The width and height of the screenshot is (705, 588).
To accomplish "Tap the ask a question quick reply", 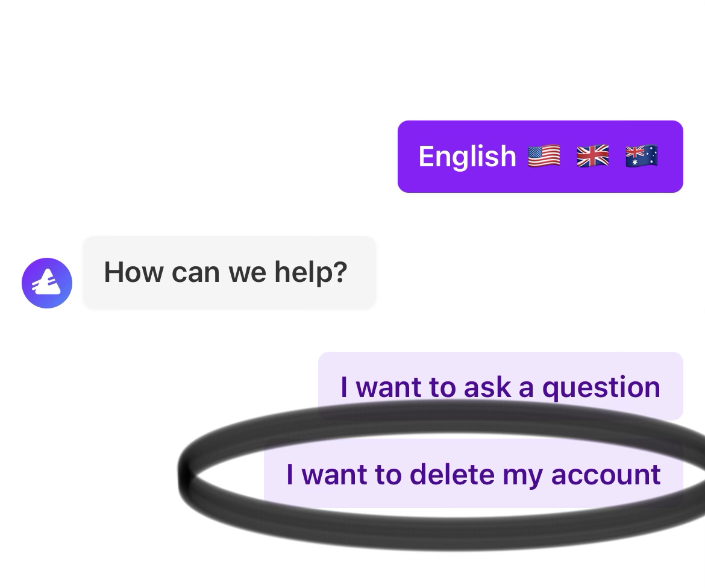I will pos(500,386).
